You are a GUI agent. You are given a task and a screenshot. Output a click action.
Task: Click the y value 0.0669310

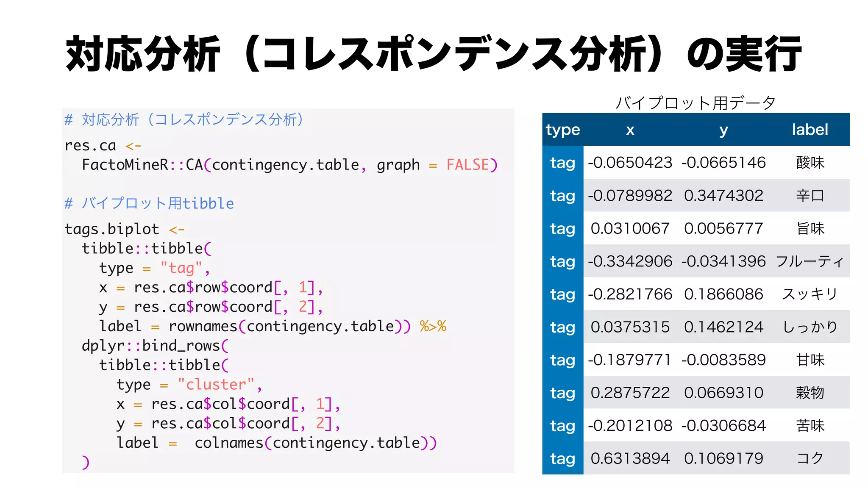[723, 393]
